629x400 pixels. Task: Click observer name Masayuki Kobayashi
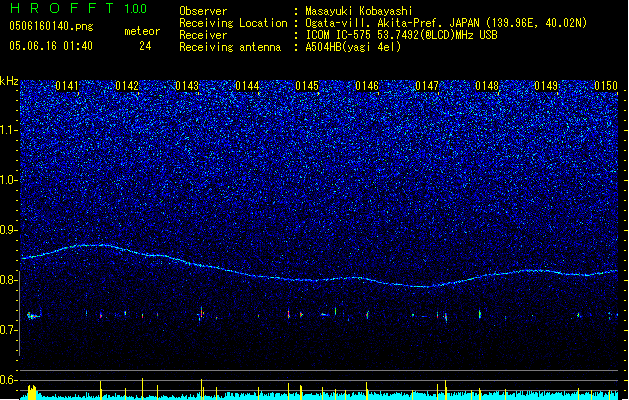pyautogui.click(x=359, y=11)
